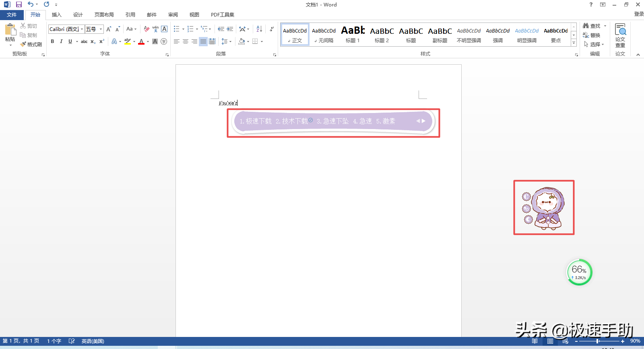Choose IME candidate 1. 极速下载
This screenshot has width=644, height=349.
(x=256, y=121)
